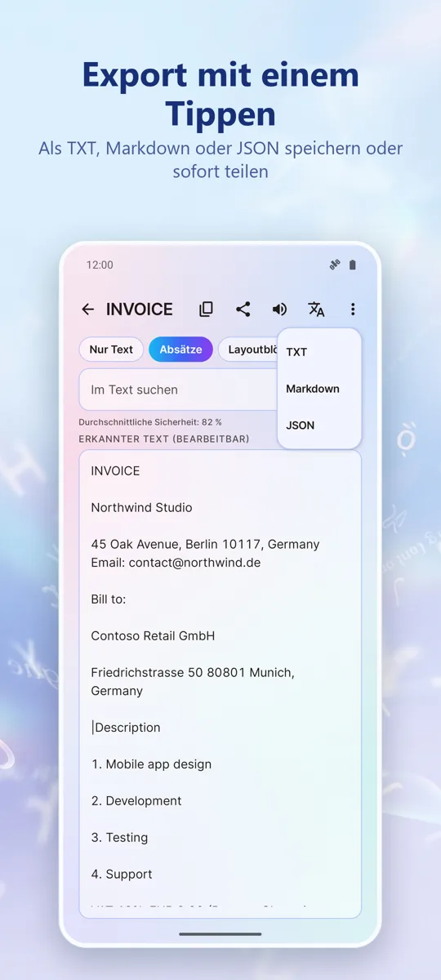The height and width of the screenshot is (980, 441).
Task: Choose TXT from the export menu
Action: pyautogui.click(x=319, y=352)
